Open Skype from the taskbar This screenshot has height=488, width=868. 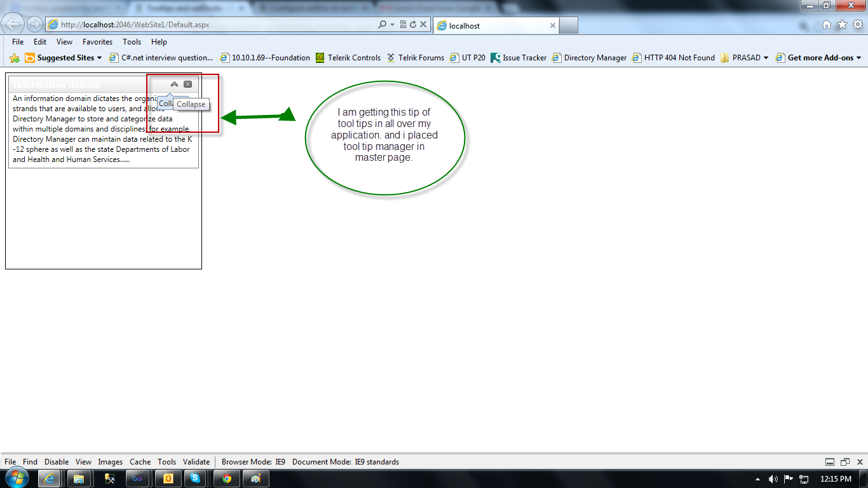coord(195,478)
